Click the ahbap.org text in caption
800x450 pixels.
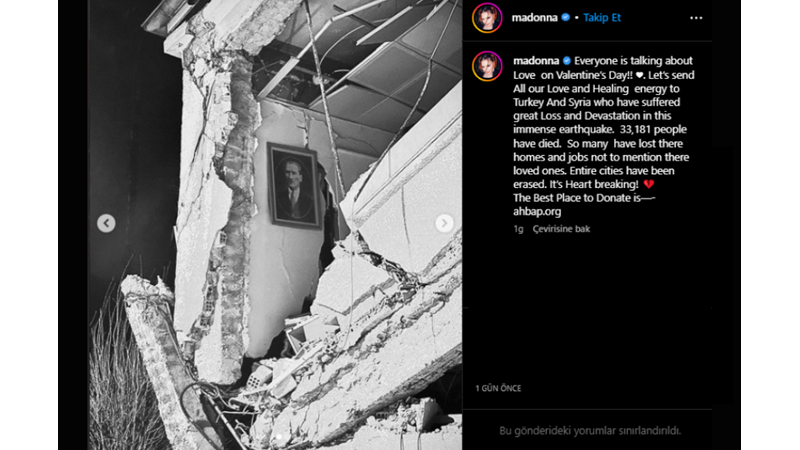pyautogui.click(x=537, y=212)
